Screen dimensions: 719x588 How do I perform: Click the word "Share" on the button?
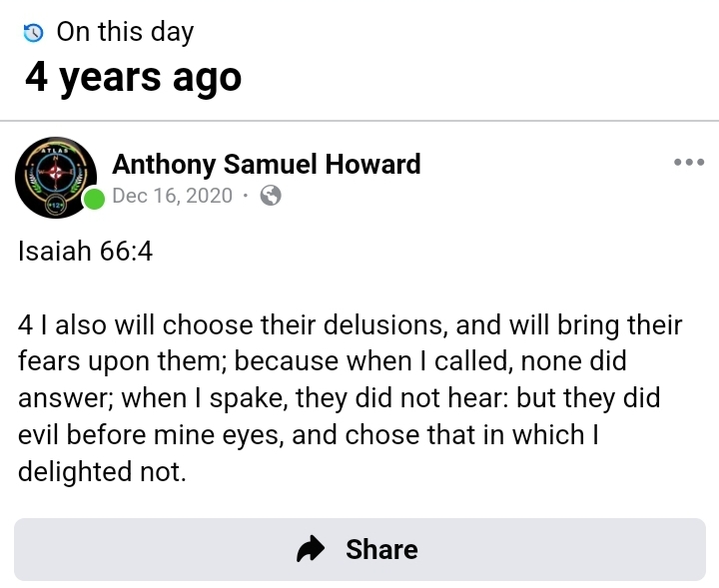pos(381,549)
